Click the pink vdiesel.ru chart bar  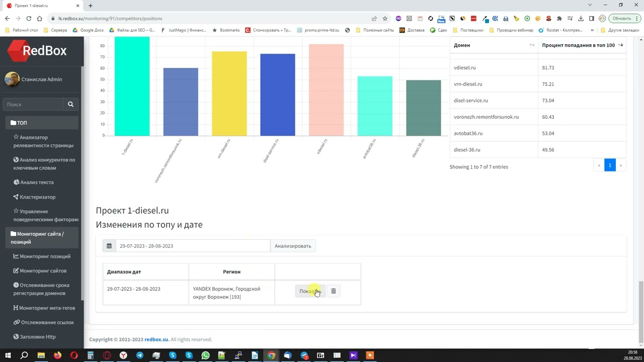pos(326,90)
